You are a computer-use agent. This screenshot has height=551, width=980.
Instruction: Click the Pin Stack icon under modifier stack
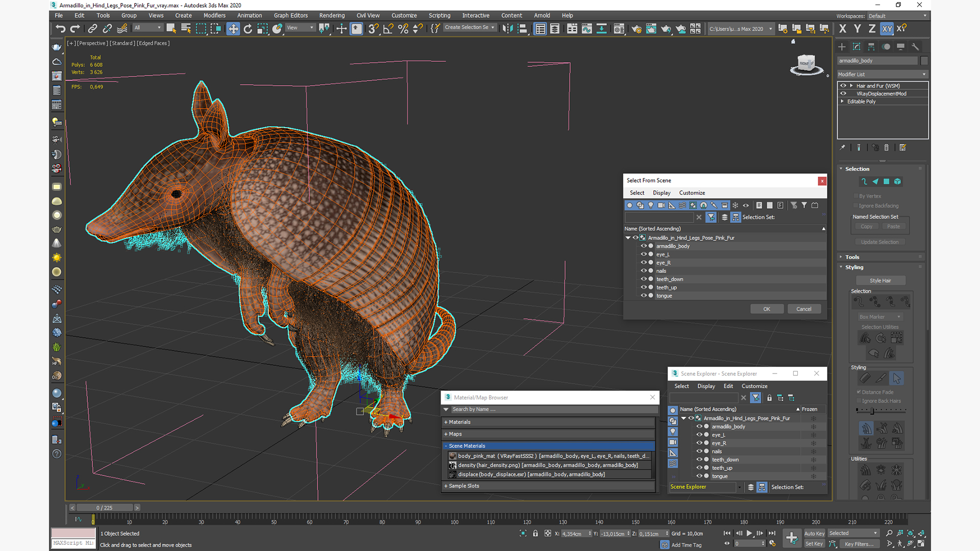pos(842,147)
